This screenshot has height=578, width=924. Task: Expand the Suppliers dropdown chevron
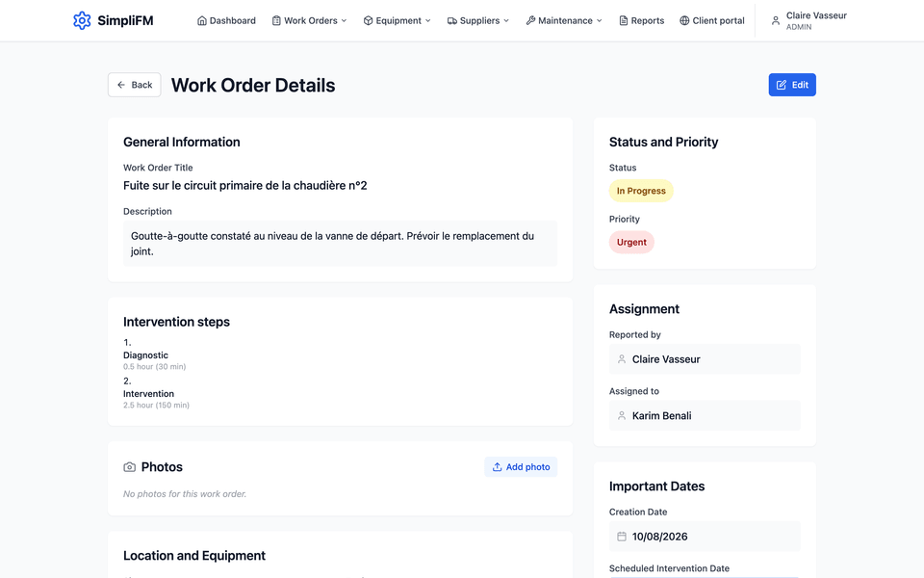click(x=506, y=20)
